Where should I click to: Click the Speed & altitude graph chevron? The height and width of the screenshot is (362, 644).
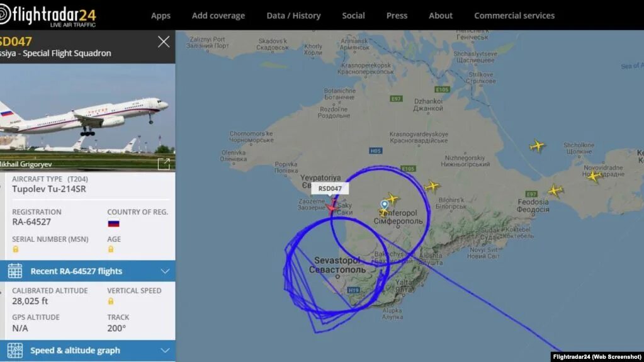point(165,351)
